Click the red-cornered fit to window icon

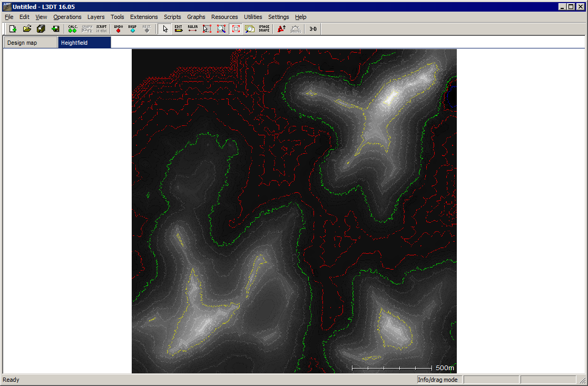236,29
